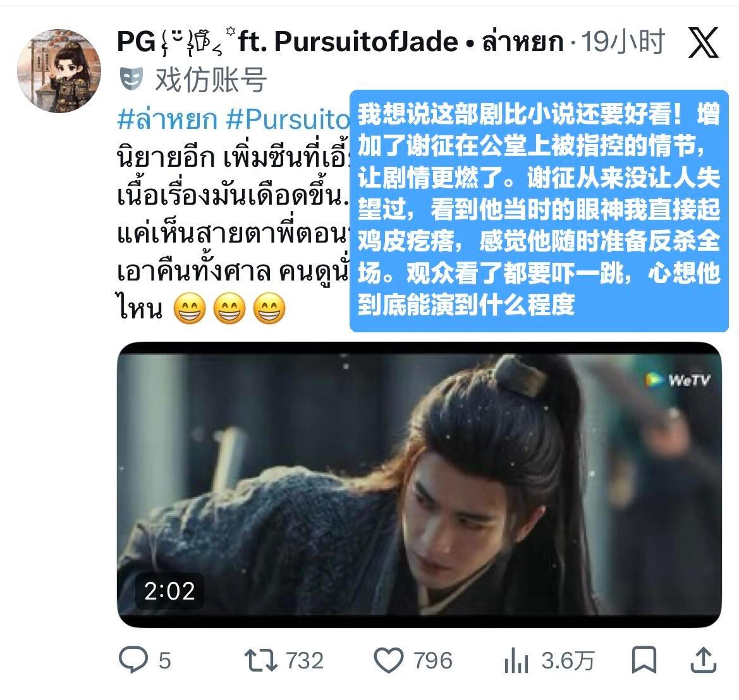The image size is (739, 700).
Task: Open the 732 reposts count
Action: point(305,660)
